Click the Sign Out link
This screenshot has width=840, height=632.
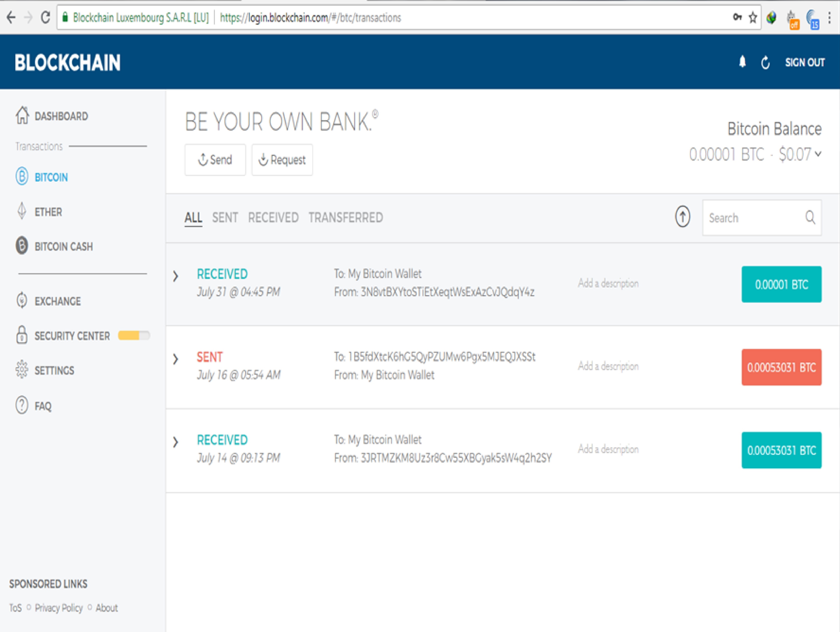coord(805,62)
